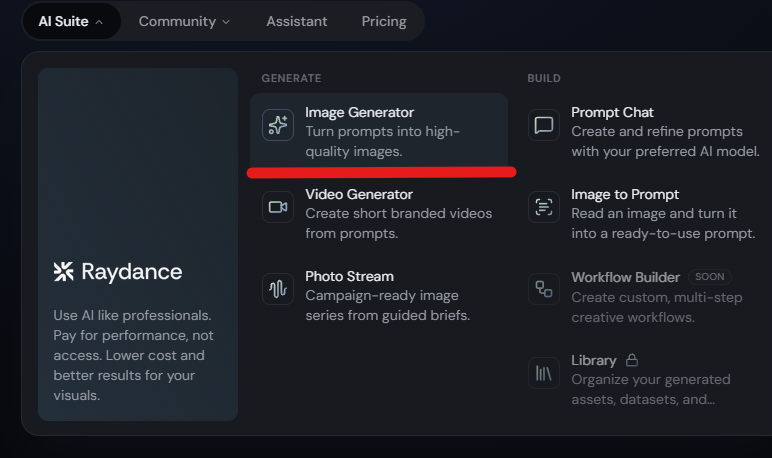Click the SOON badge
The width and height of the screenshot is (772, 458).
point(709,277)
